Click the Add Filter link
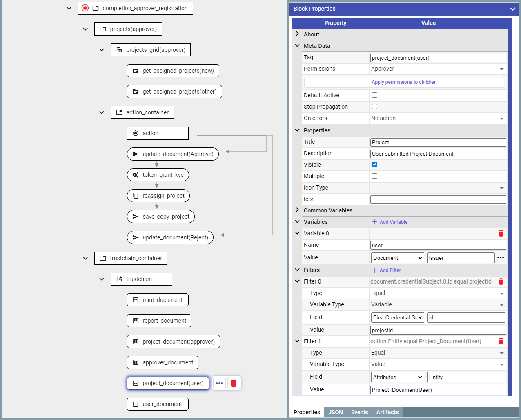521x420 pixels. pyautogui.click(x=390, y=270)
